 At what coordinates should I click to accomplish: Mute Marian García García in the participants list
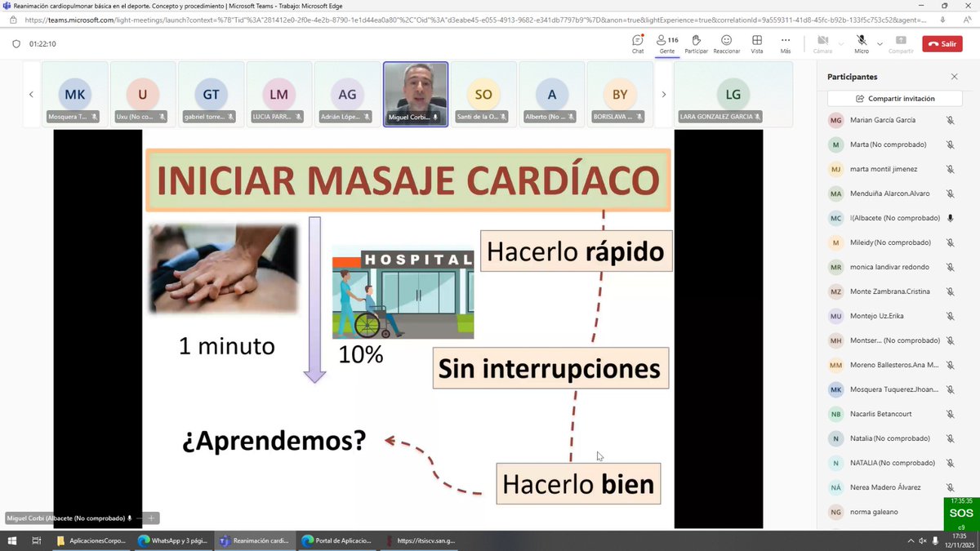(x=950, y=120)
